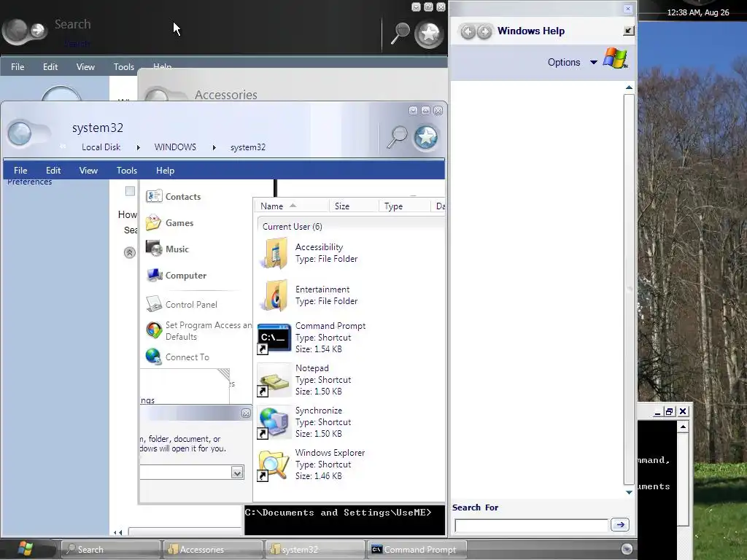Select the Windows Explorer shortcut icon
747x560 pixels.
(274, 464)
